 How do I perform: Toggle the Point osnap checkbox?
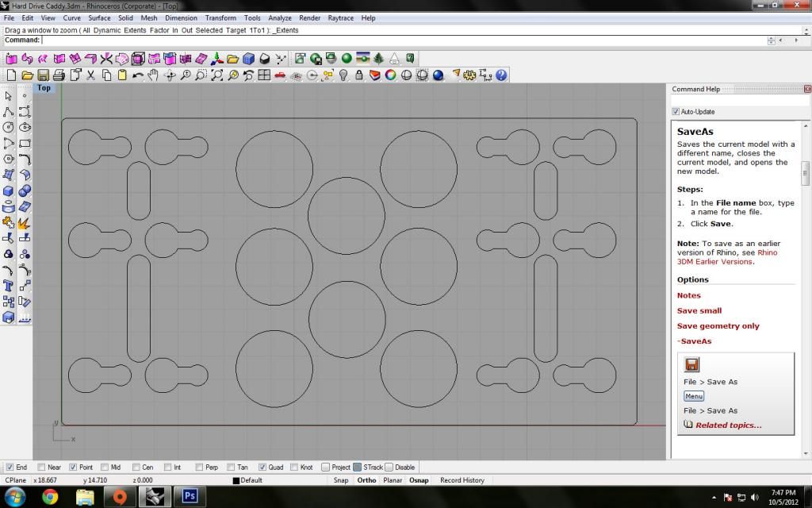73,467
